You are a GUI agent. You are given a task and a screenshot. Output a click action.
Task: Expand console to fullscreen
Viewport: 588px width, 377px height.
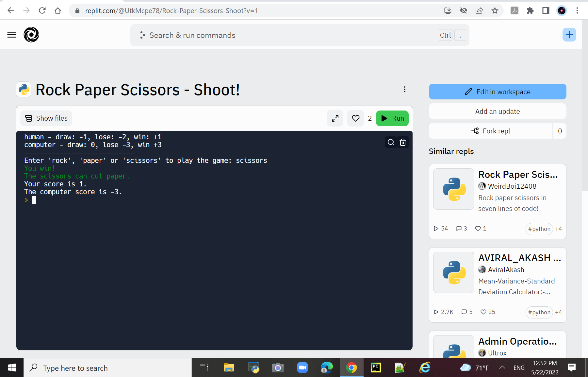point(335,118)
